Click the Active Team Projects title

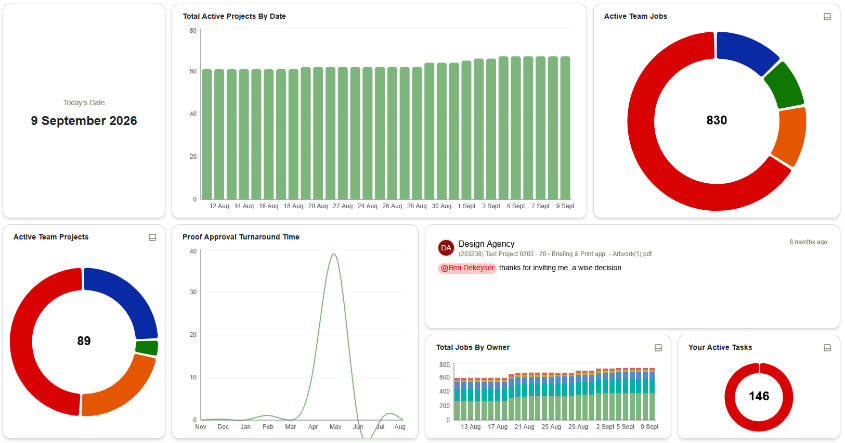(x=51, y=237)
